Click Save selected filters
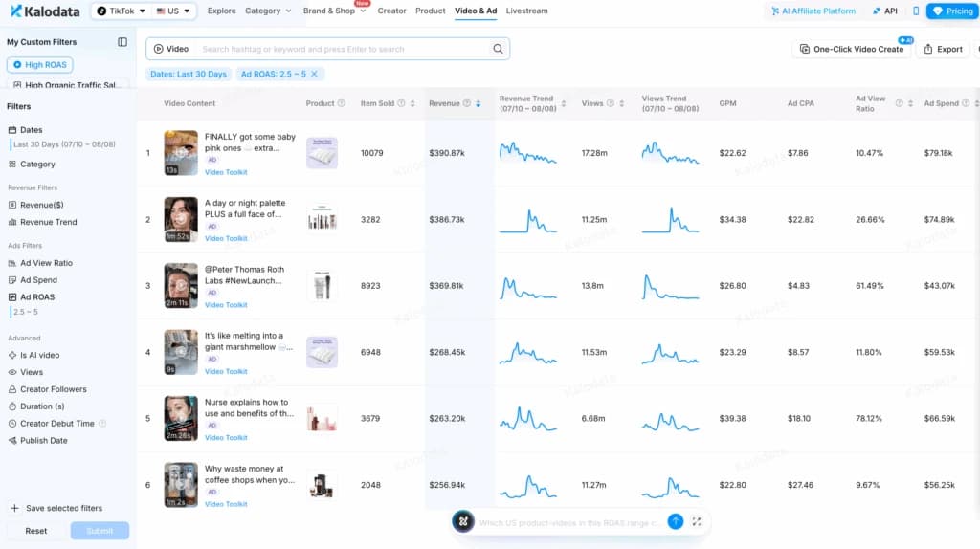This screenshot has width=980, height=549. [x=56, y=509]
